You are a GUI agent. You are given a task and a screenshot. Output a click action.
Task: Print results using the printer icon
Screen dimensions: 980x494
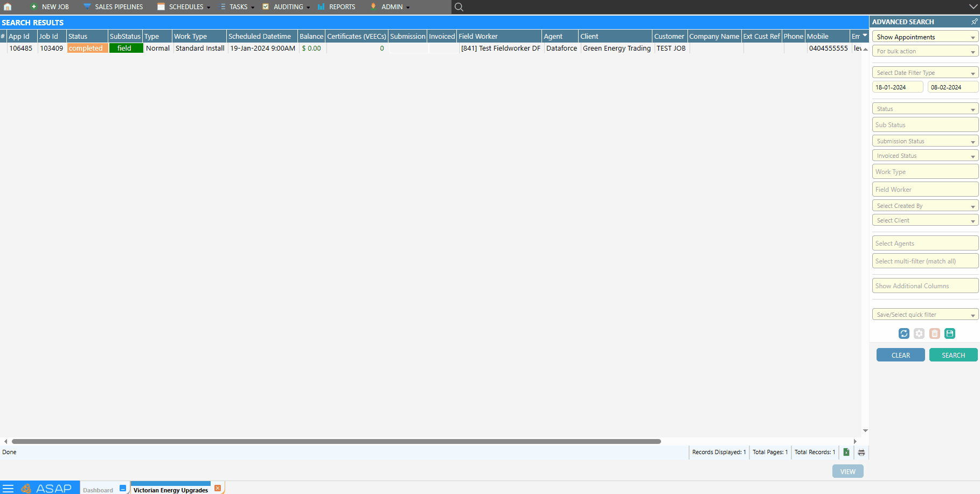pos(861,453)
